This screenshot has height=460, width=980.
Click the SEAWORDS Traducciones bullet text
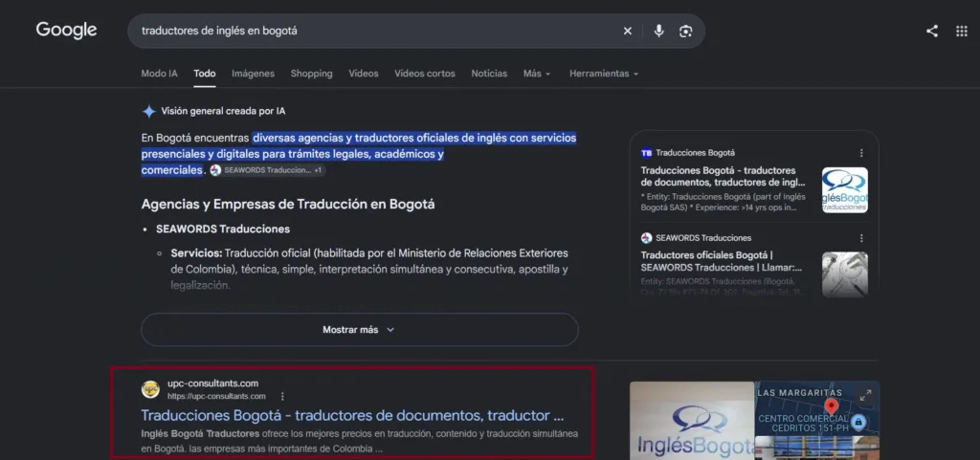pos(223,230)
